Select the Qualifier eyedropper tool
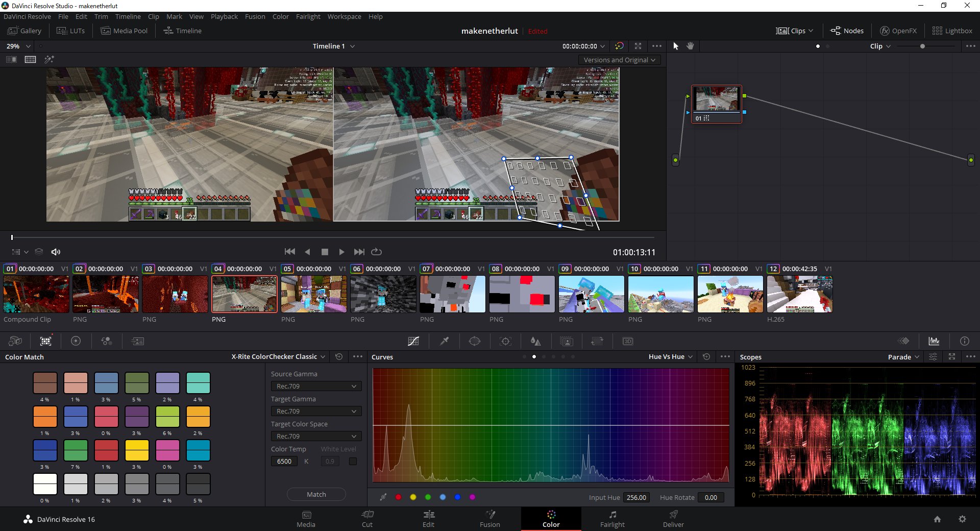The image size is (980, 531). point(444,341)
